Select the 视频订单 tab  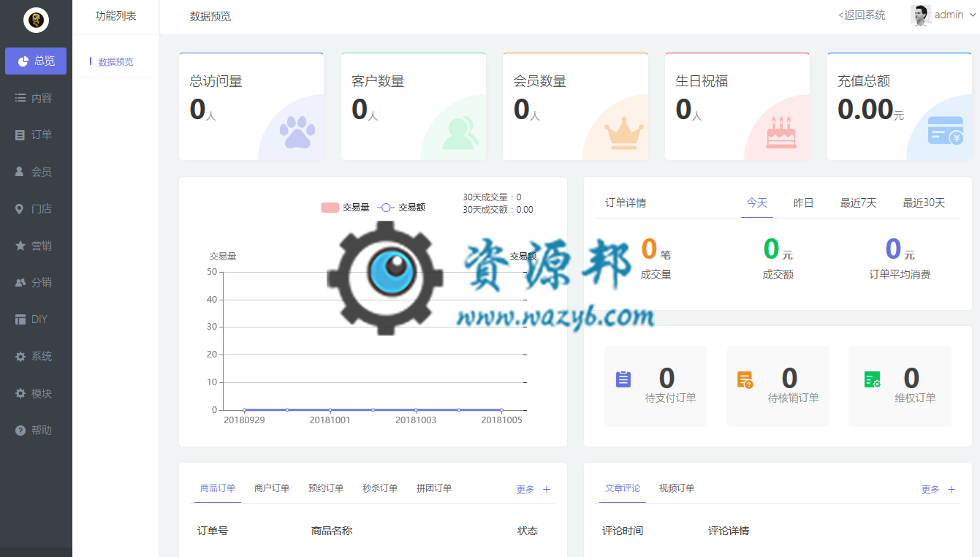coord(677,488)
